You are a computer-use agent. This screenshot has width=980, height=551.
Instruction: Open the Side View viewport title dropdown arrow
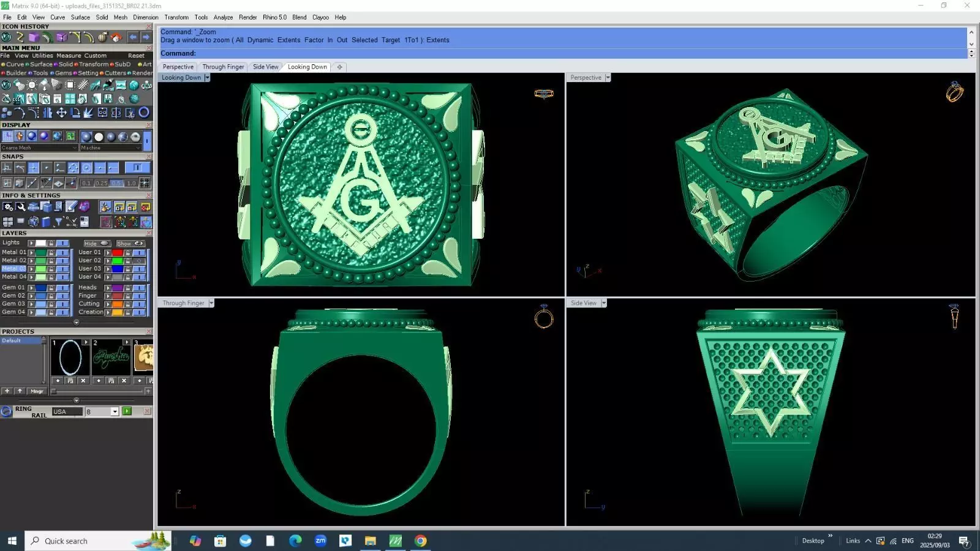pos(603,303)
